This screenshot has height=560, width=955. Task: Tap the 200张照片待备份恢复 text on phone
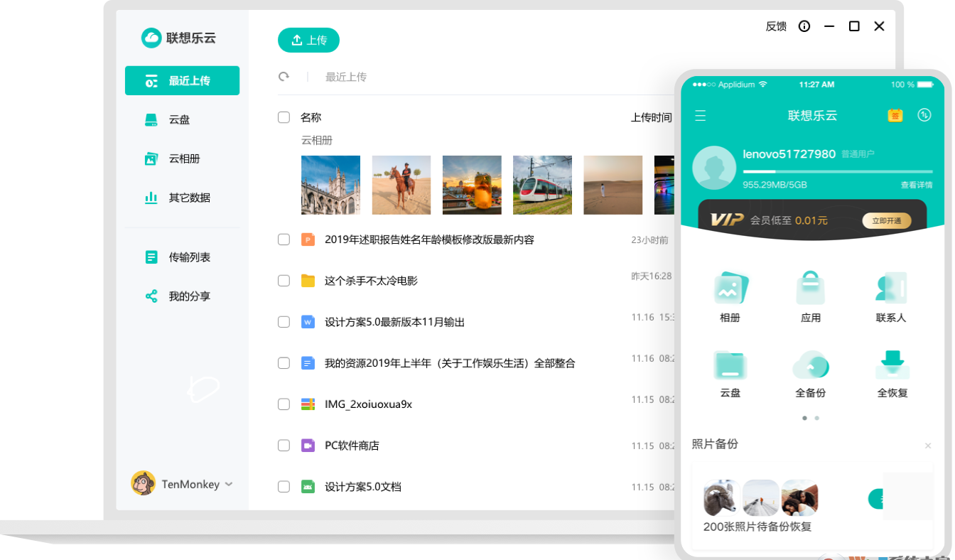coord(757,527)
